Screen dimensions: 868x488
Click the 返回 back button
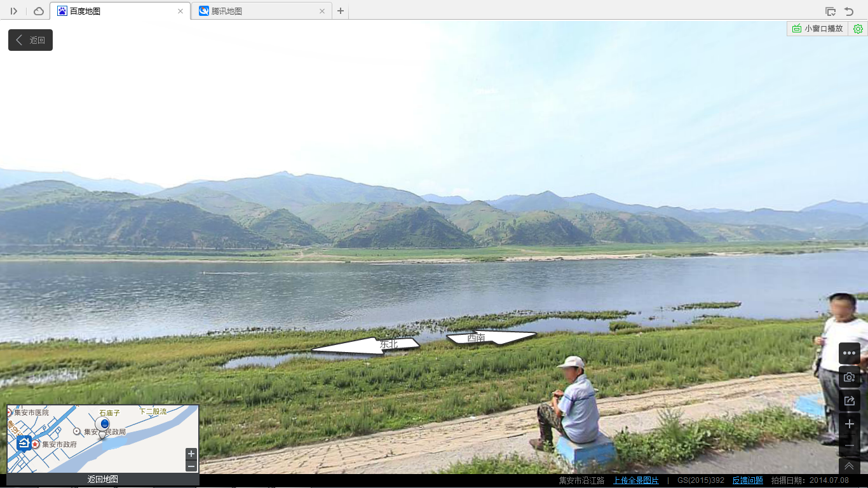(x=31, y=40)
